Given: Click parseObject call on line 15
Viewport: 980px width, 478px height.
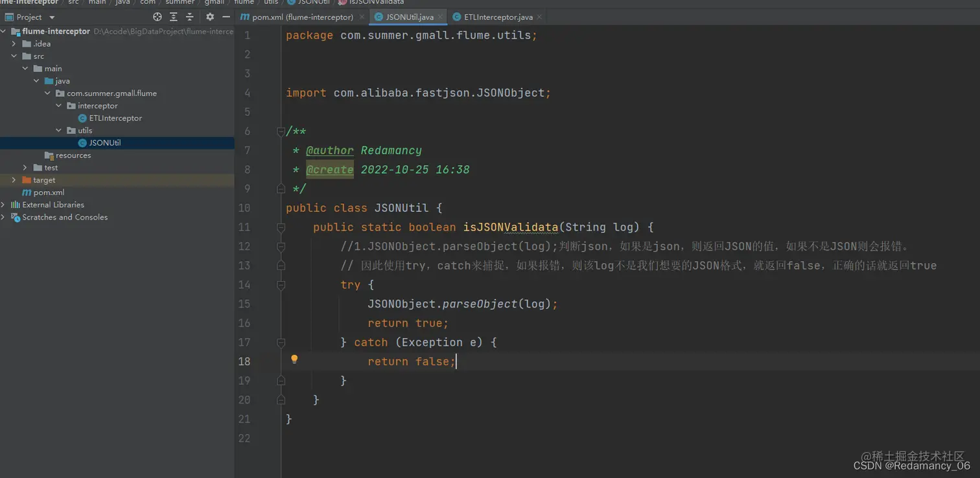Looking at the screenshot, I should [x=480, y=304].
